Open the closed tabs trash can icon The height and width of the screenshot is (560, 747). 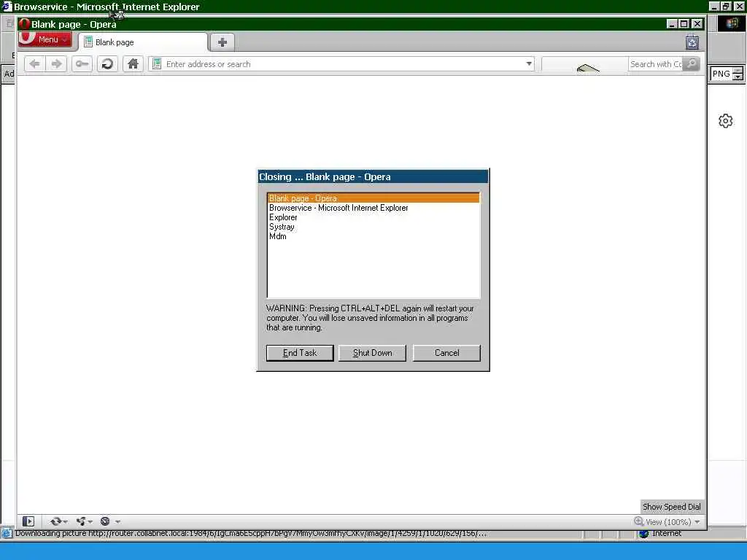(x=692, y=42)
